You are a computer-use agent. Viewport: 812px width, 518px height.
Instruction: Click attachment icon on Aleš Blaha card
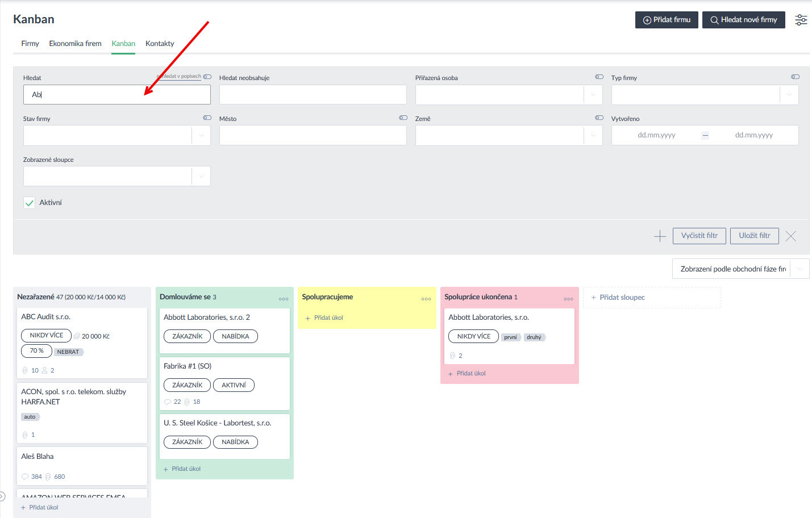point(48,477)
